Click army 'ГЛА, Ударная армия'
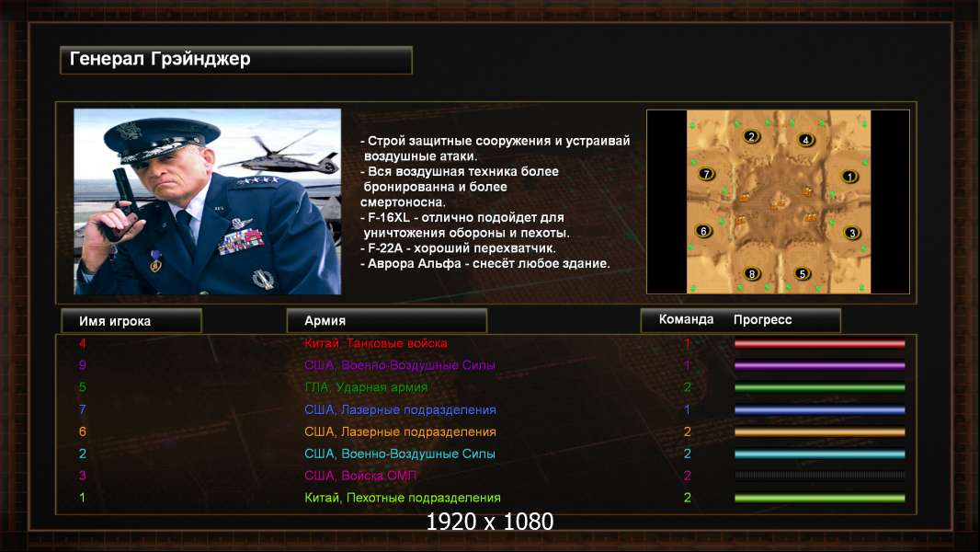The height and width of the screenshot is (552, 980). [366, 387]
